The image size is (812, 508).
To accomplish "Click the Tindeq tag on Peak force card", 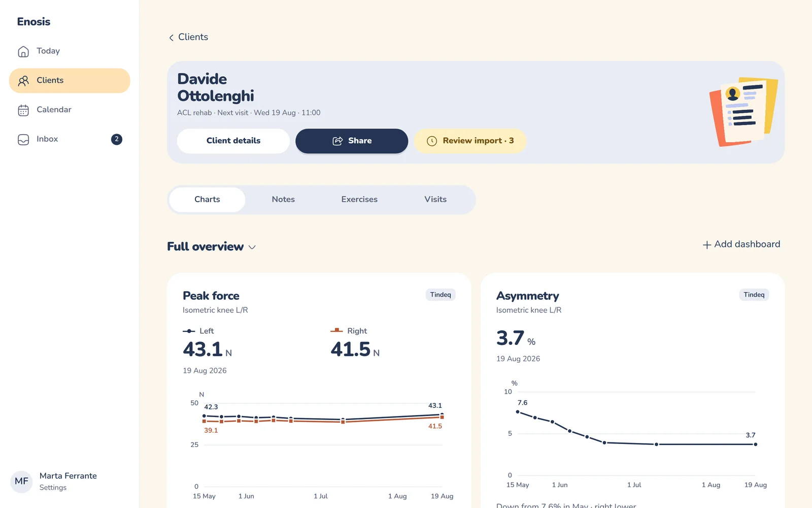I will pos(441,295).
